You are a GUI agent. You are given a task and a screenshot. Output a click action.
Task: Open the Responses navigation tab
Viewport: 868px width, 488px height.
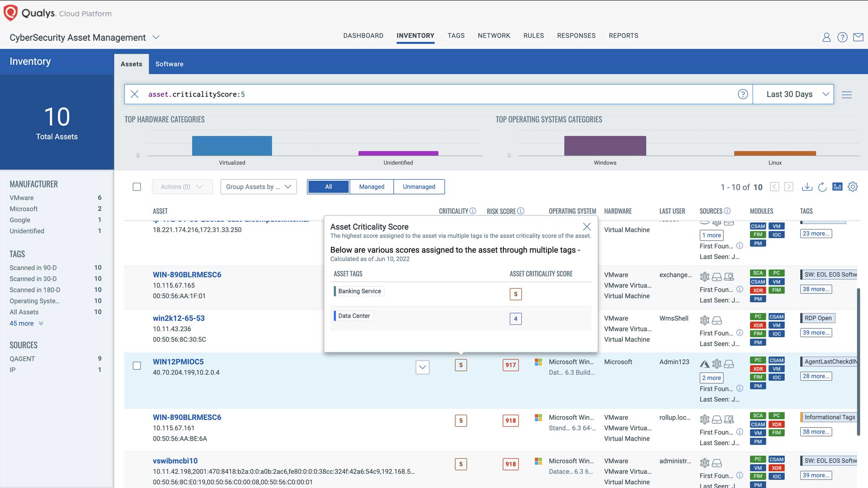coord(576,36)
